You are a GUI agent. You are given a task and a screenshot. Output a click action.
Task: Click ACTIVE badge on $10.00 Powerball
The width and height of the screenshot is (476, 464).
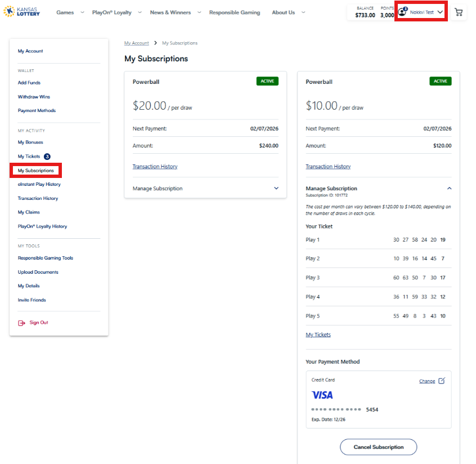tap(441, 81)
